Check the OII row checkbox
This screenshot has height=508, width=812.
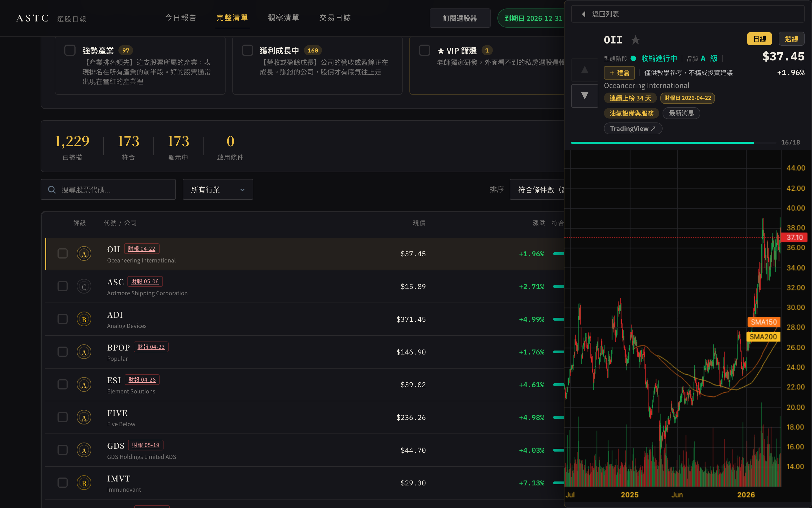click(62, 253)
